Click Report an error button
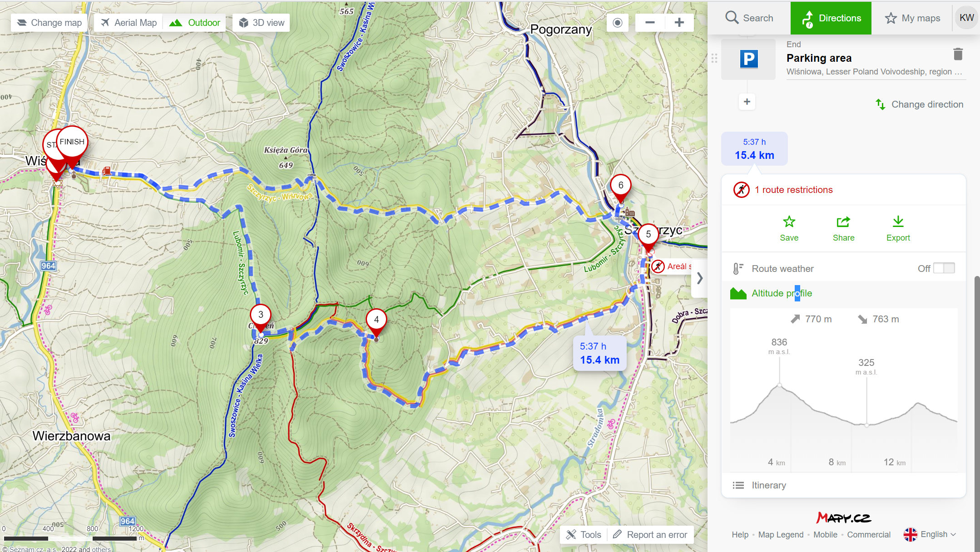 tap(650, 535)
